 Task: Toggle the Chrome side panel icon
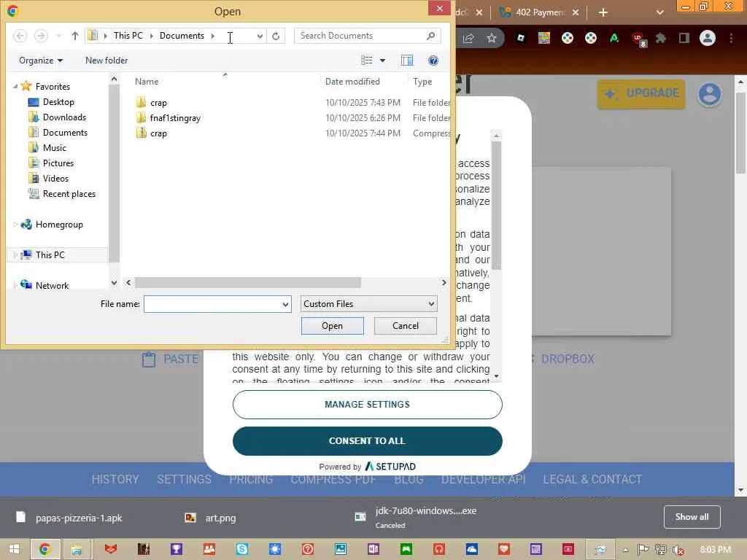tap(684, 38)
